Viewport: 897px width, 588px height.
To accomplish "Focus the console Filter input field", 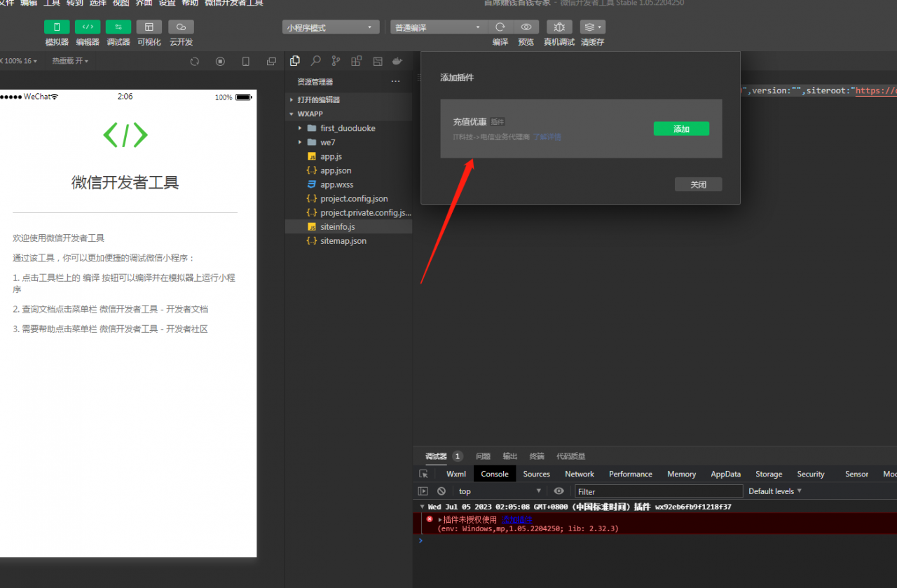I will pyautogui.click(x=659, y=491).
